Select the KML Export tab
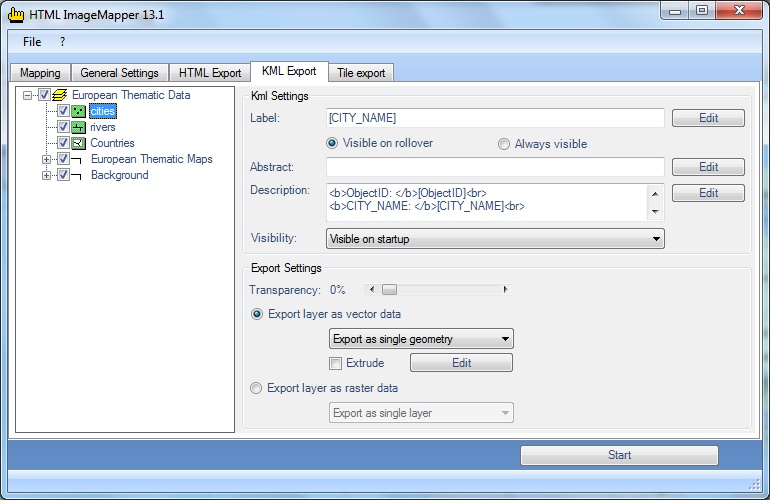Image resolution: width=770 pixels, height=500 pixels. [x=289, y=71]
